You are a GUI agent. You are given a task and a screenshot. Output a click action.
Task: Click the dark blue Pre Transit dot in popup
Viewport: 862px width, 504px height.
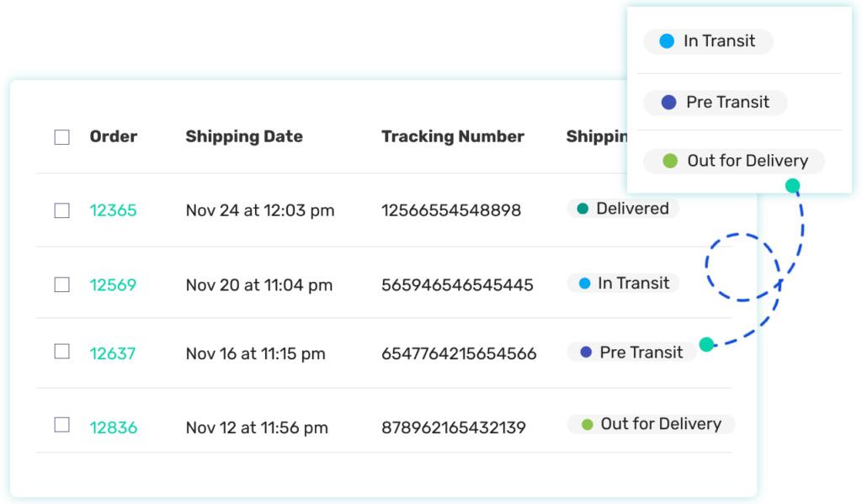(669, 103)
